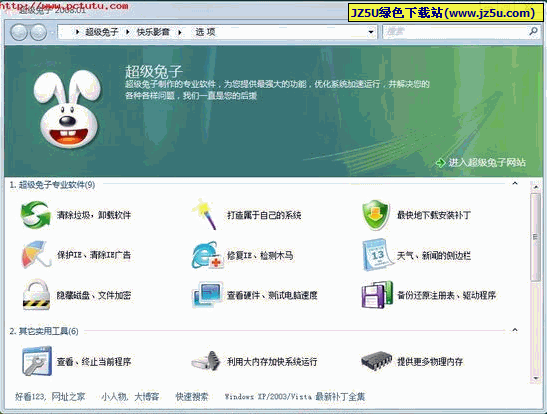Image resolution: width=547 pixels, height=414 pixels.
Task: Click the 查看、终止当前程序 label
Action: [94, 361]
